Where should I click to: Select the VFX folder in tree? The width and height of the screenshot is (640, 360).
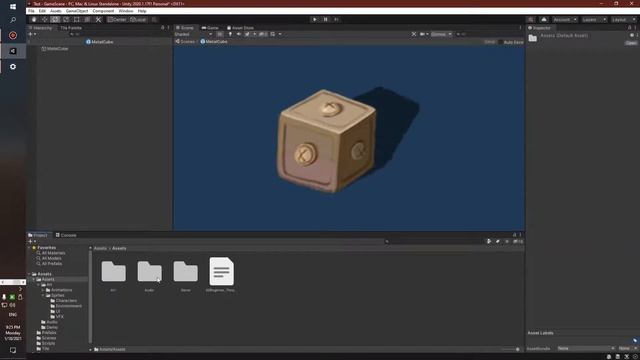click(57, 316)
